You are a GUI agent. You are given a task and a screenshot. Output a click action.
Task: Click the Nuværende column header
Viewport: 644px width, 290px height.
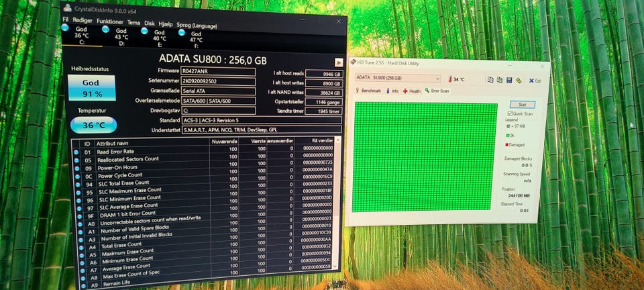pos(225,142)
